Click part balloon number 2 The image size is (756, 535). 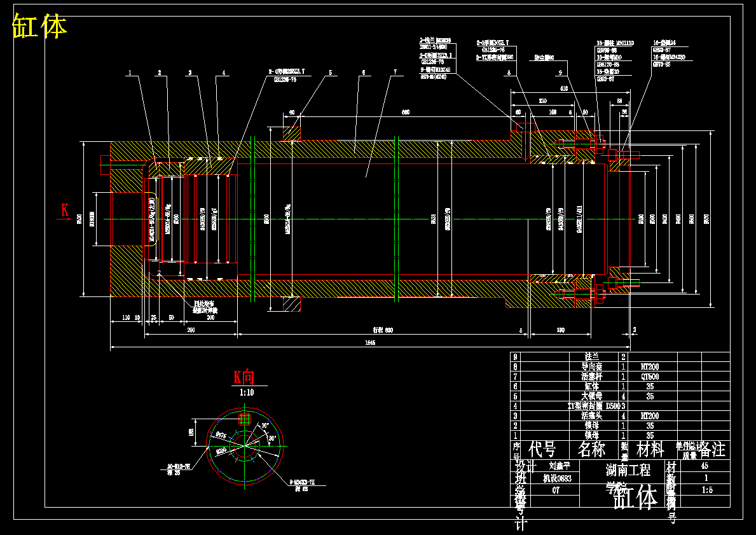(x=160, y=73)
